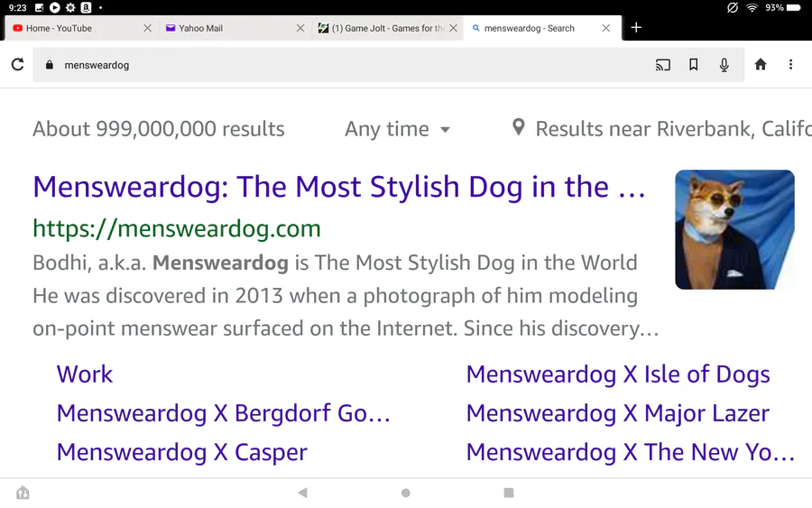Image resolution: width=812 pixels, height=508 pixels.
Task: Open Mensweardog X Major Lazer link
Action: (x=617, y=413)
